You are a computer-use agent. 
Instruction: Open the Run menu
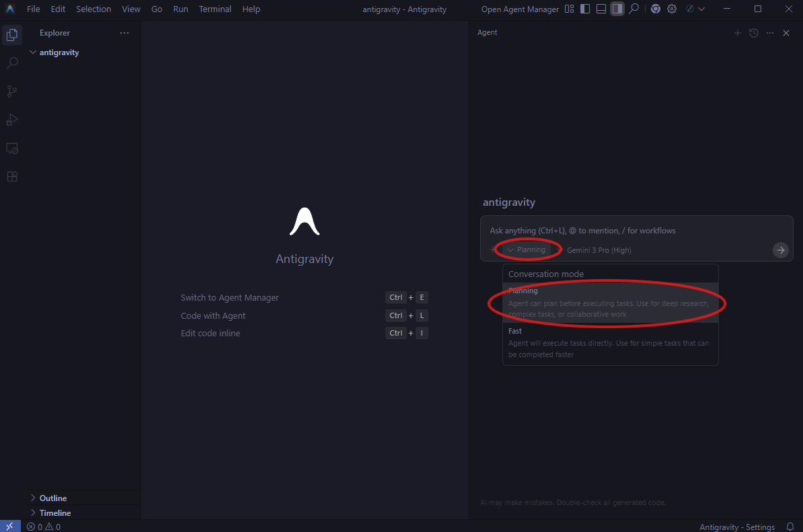[x=180, y=9]
